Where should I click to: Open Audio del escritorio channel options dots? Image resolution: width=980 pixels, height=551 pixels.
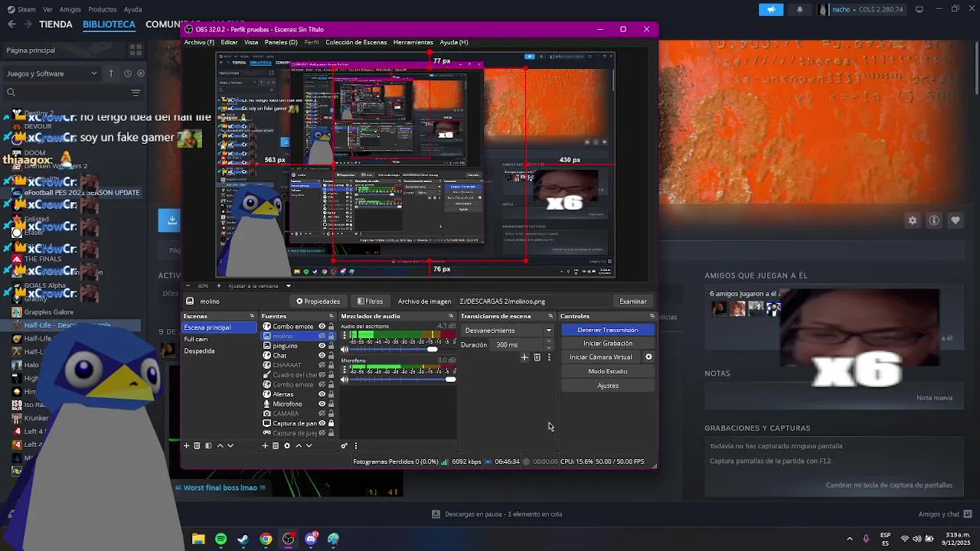[345, 337]
